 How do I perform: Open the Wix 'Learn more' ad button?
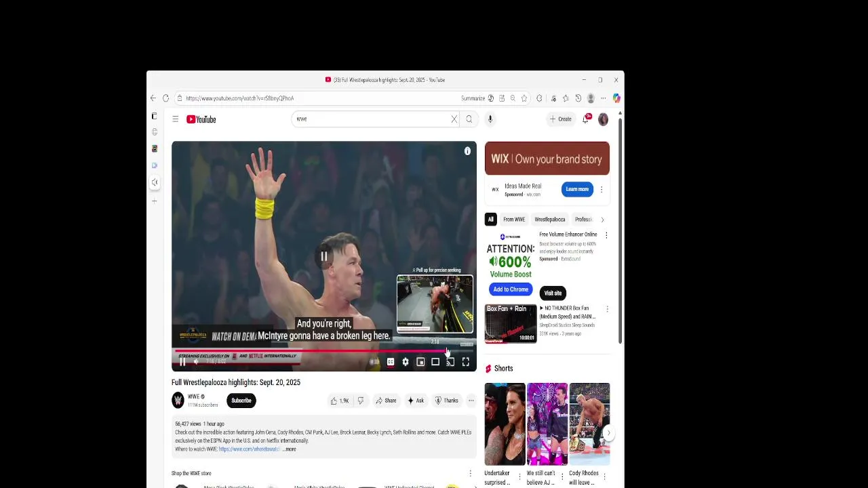pos(577,189)
